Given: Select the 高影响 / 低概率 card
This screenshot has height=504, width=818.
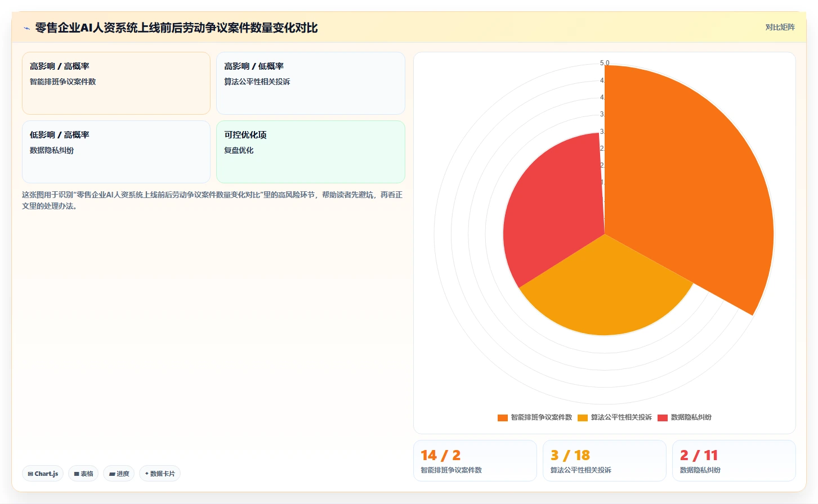Looking at the screenshot, I should tap(311, 83).
